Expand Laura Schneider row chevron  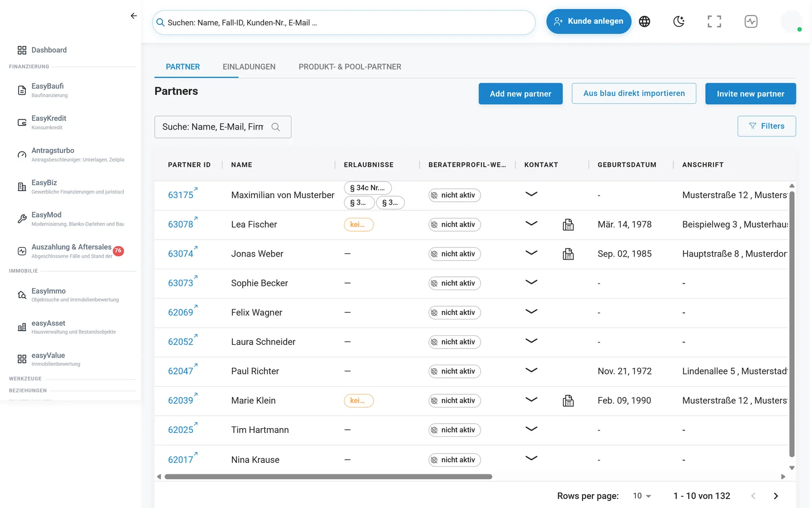[x=531, y=341]
